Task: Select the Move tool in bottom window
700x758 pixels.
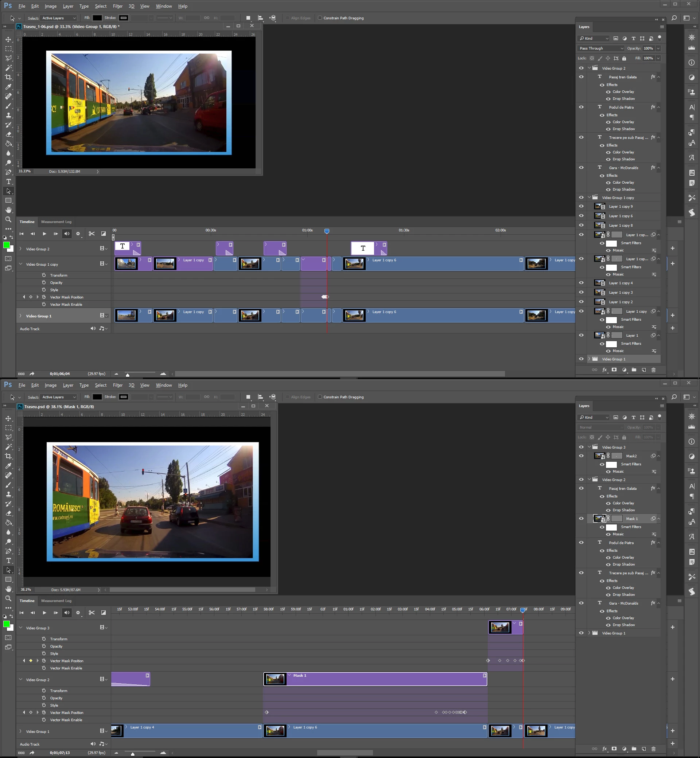Action: coord(8,418)
